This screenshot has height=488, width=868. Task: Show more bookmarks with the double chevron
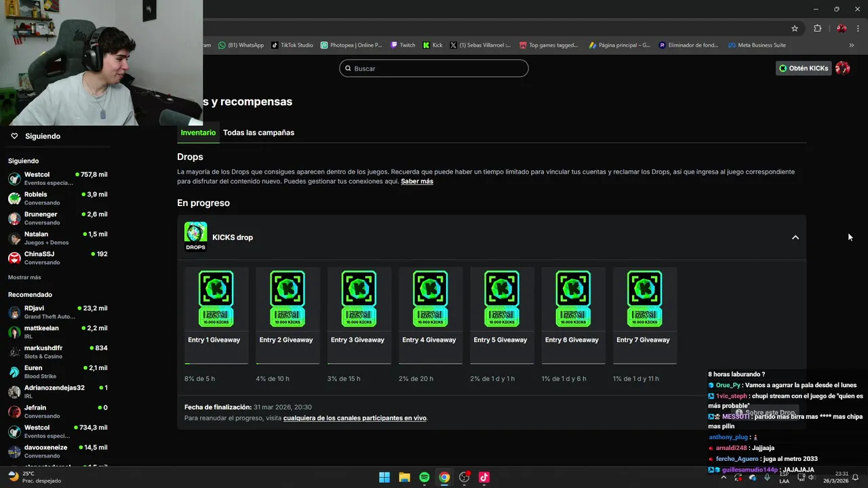tap(852, 45)
